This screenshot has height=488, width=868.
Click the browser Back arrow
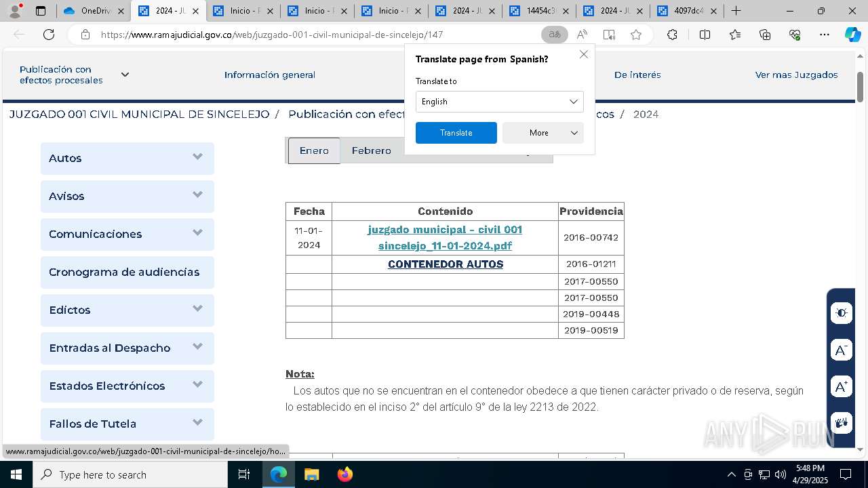[x=19, y=35]
